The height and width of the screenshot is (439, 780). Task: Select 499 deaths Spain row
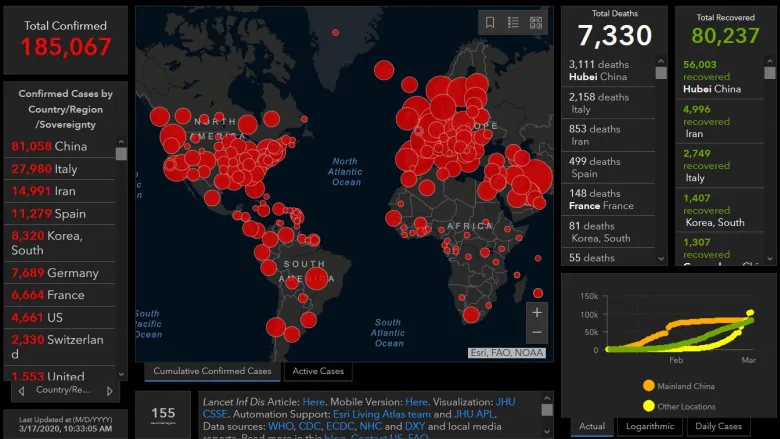point(608,168)
